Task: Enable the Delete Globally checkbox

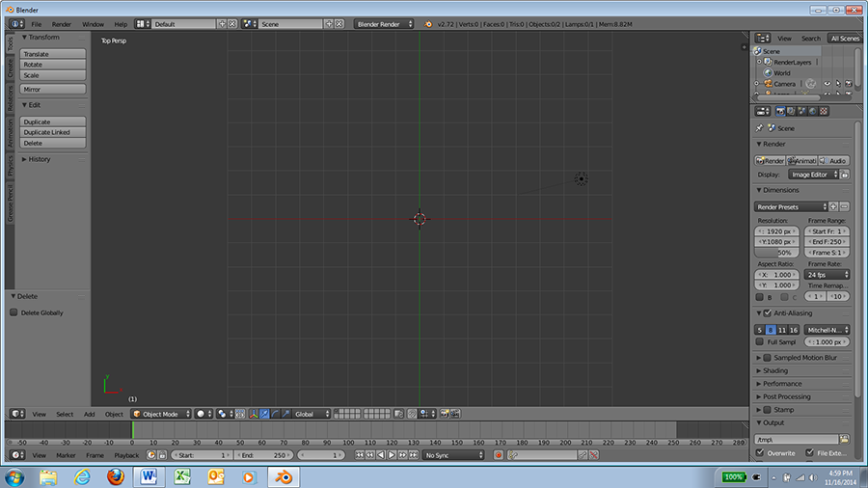Action: pos(14,312)
